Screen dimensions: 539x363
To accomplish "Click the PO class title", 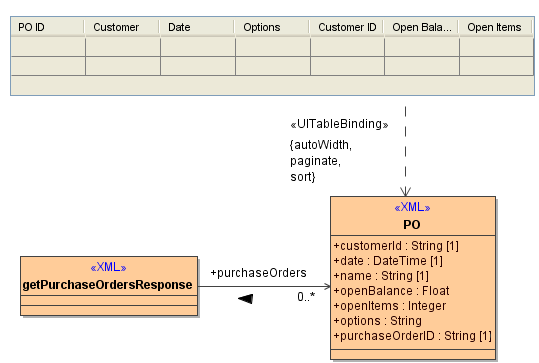I will [x=412, y=225].
